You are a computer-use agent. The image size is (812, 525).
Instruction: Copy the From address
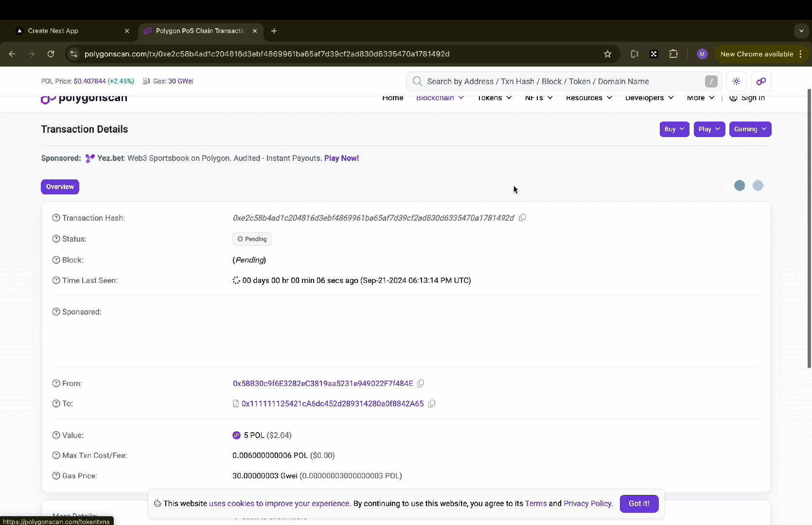[x=421, y=384]
